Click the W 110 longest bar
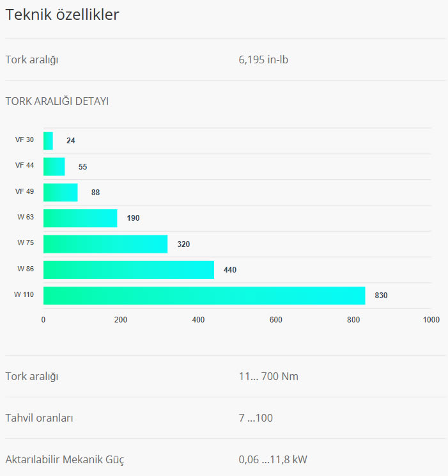Viewport: 448px width, 476px height. tap(204, 296)
